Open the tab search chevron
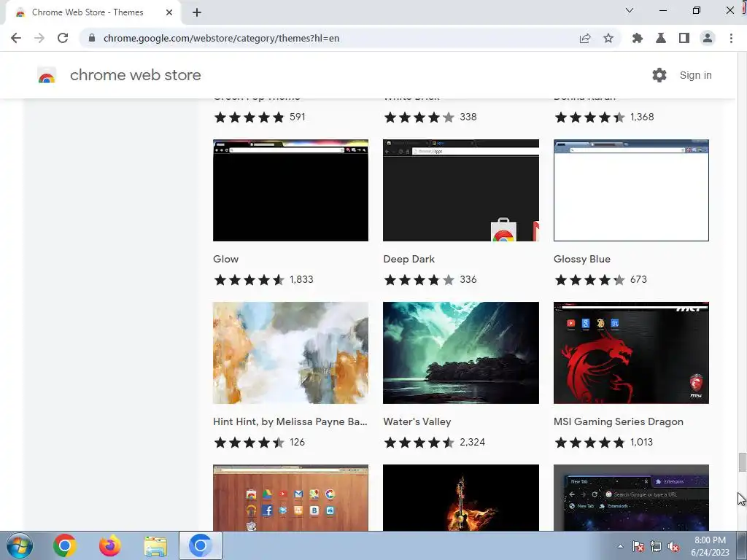This screenshot has height=560, width=747. point(630,10)
